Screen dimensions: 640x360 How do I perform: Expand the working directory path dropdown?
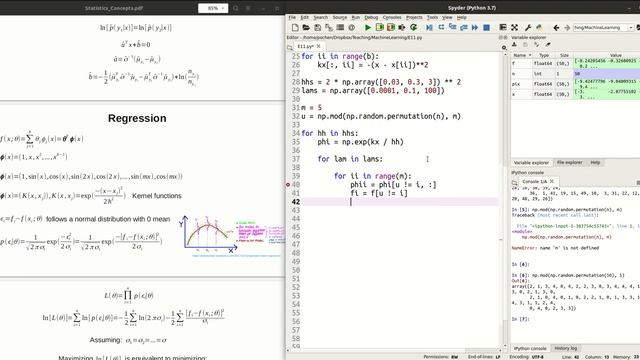[x=630, y=27]
